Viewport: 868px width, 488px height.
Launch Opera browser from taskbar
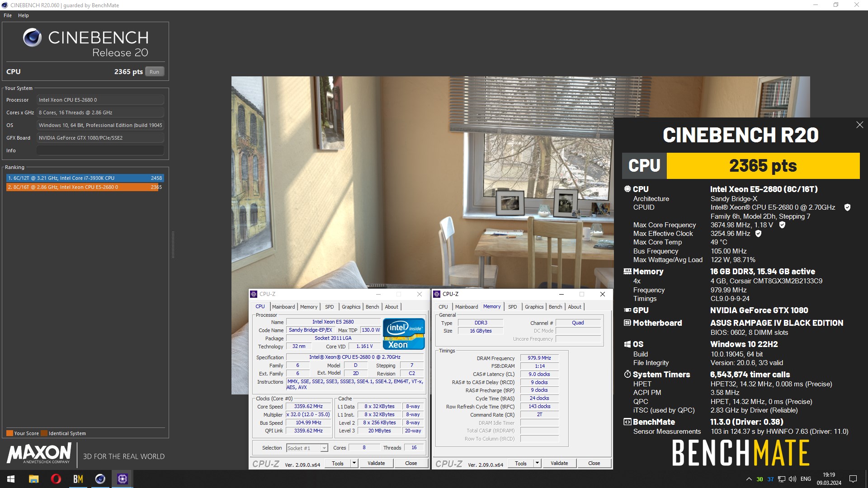click(x=56, y=479)
